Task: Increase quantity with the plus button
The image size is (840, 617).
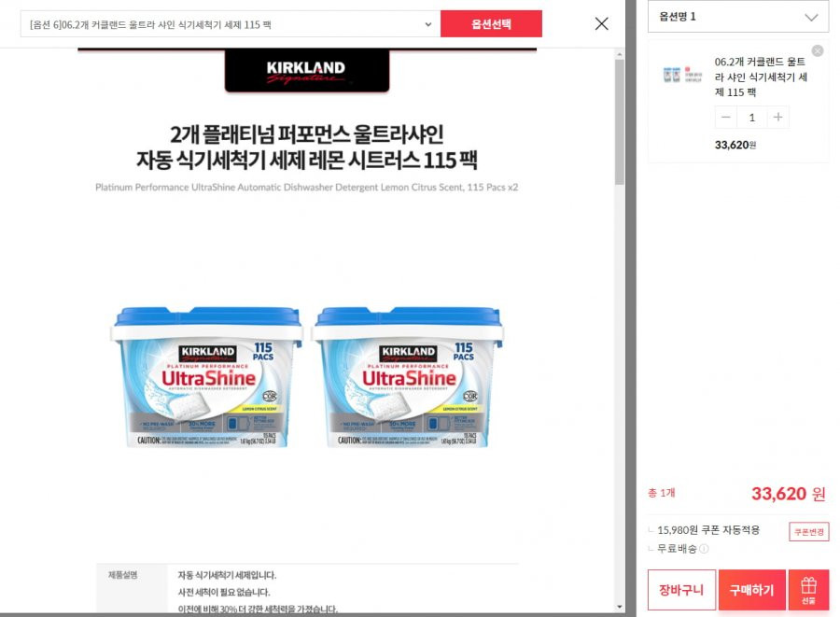Action: coord(777,118)
